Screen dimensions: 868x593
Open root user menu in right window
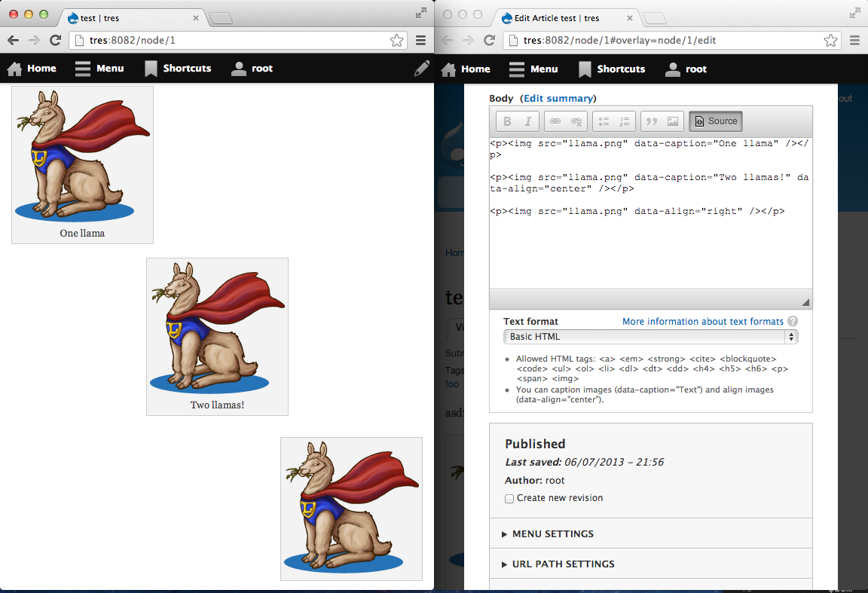(686, 69)
